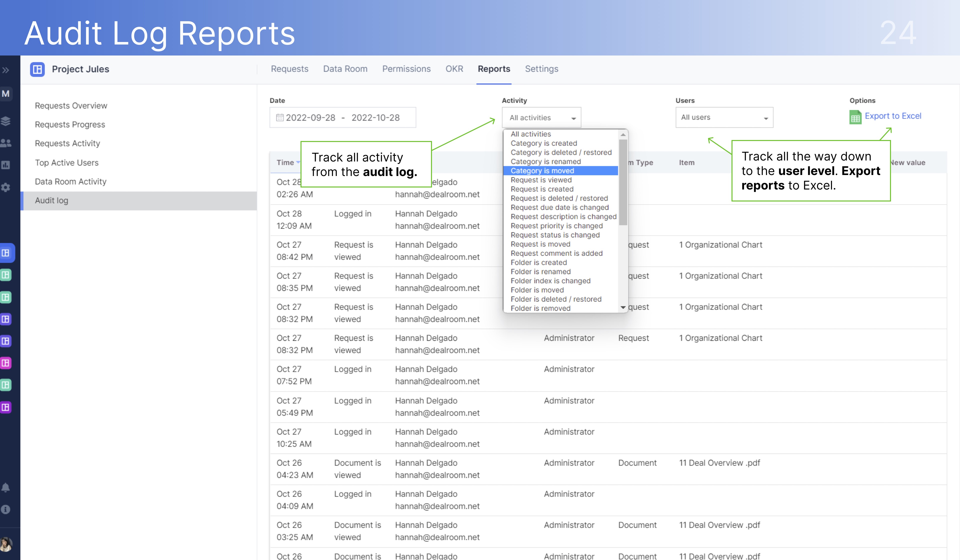The width and height of the screenshot is (960, 560).
Task: Open the All activities dropdown
Action: [541, 117]
